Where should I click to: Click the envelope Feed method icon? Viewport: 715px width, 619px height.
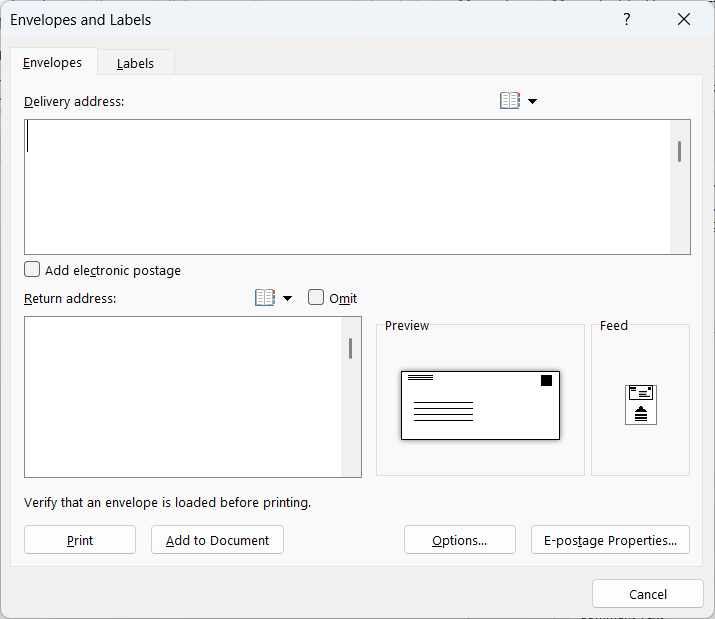tap(641, 405)
